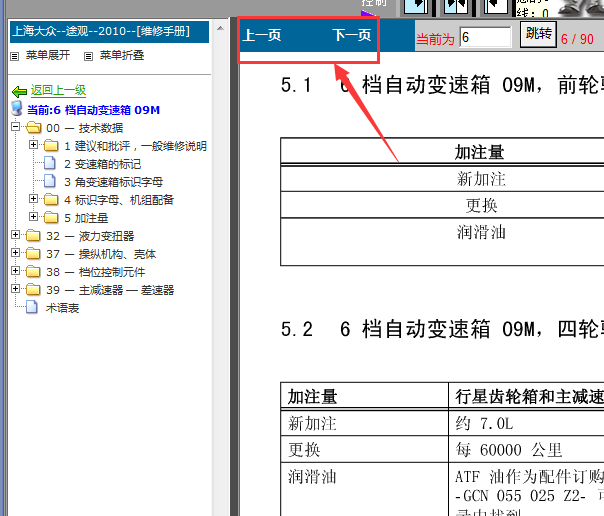Click the 上海大众--途观--2010 title bar
The width and height of the screenshot is (604, 516).
pyautogui.click(x=109, y=32)
